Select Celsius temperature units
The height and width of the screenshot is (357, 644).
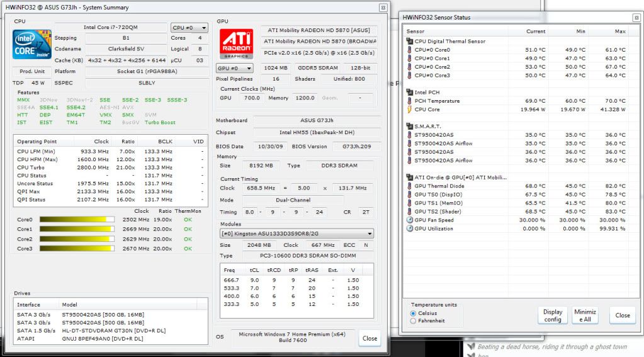point(413,313)
